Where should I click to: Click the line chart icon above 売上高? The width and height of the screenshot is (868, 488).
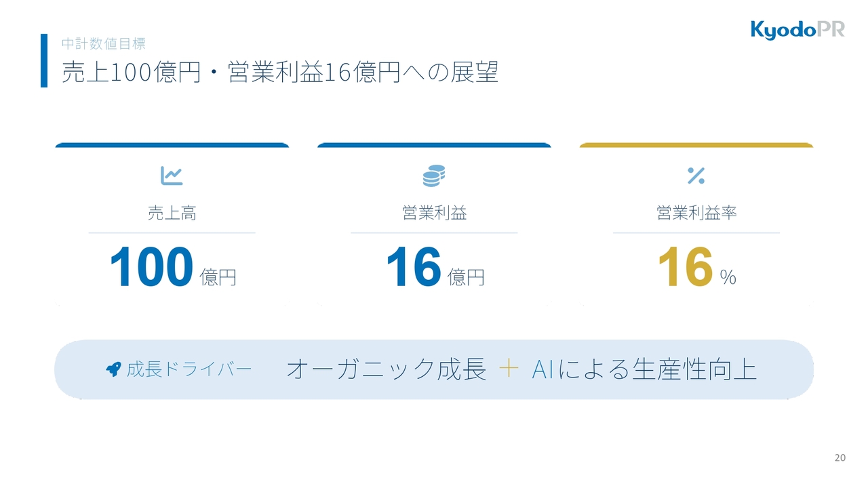click(x=172, y=176)
